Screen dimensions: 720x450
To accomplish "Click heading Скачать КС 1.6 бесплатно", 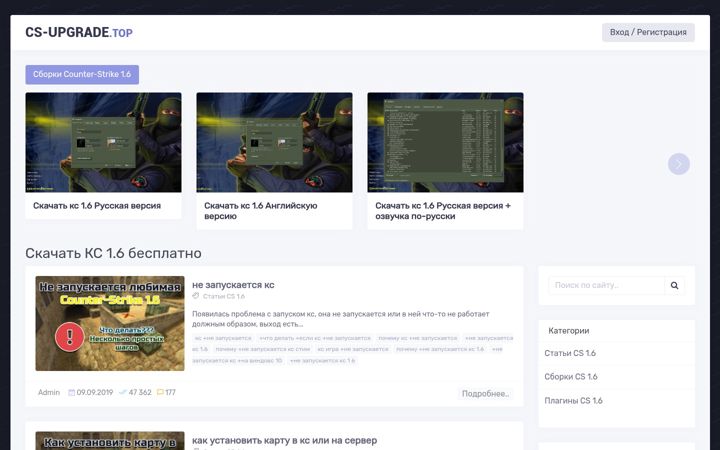I will point(113,253).
